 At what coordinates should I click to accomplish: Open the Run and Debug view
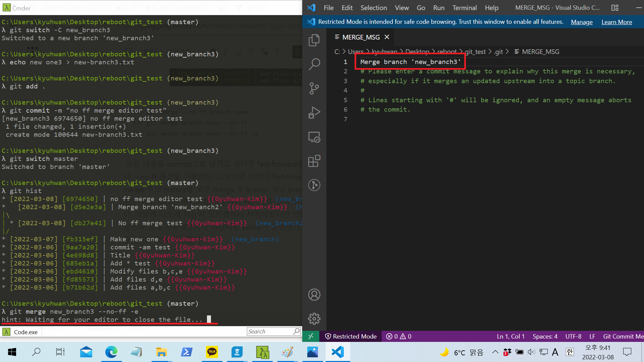pyautogui.click(x=314, y=113)
